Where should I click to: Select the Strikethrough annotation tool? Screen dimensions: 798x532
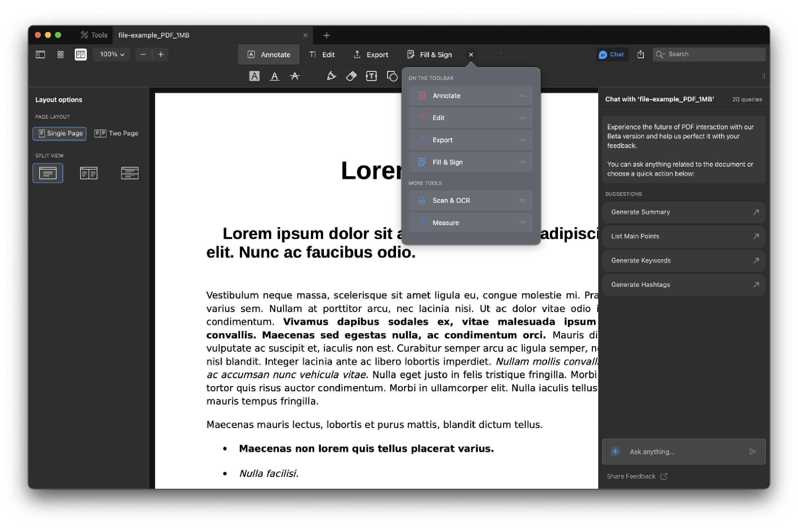295,76
